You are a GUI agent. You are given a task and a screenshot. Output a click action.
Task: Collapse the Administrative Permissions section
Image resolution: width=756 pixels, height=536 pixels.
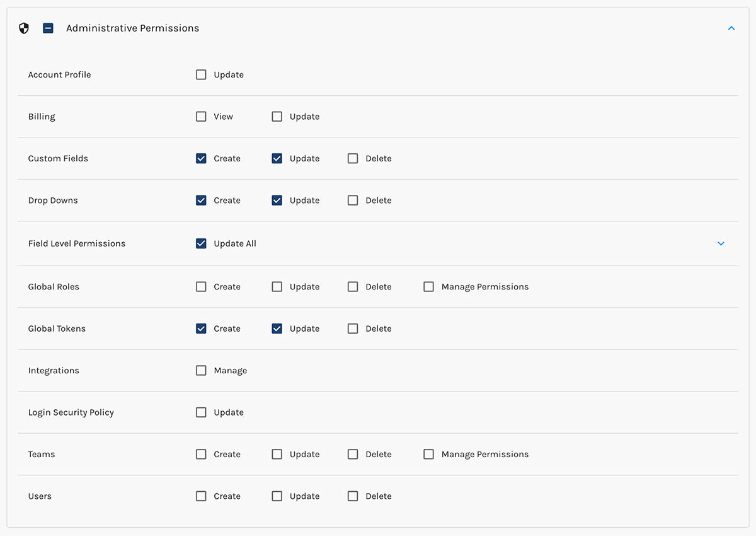pyautogui.click(x=731, y=28)
